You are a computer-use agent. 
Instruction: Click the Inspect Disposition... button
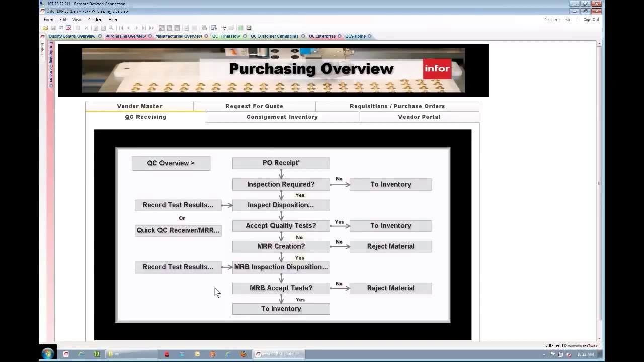(281, 205)
